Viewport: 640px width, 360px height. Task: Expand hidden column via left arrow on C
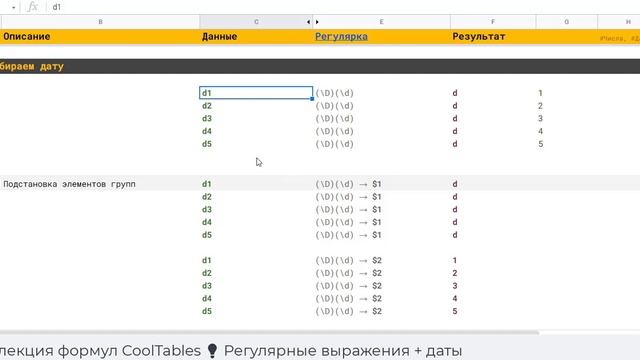click(x=308, y=22)
